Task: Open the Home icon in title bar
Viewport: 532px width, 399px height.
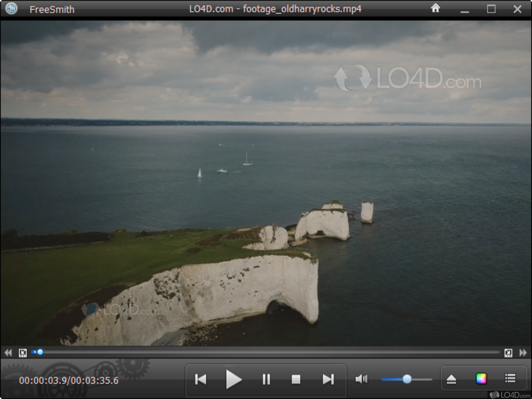Action: click(x=435, y=8)
